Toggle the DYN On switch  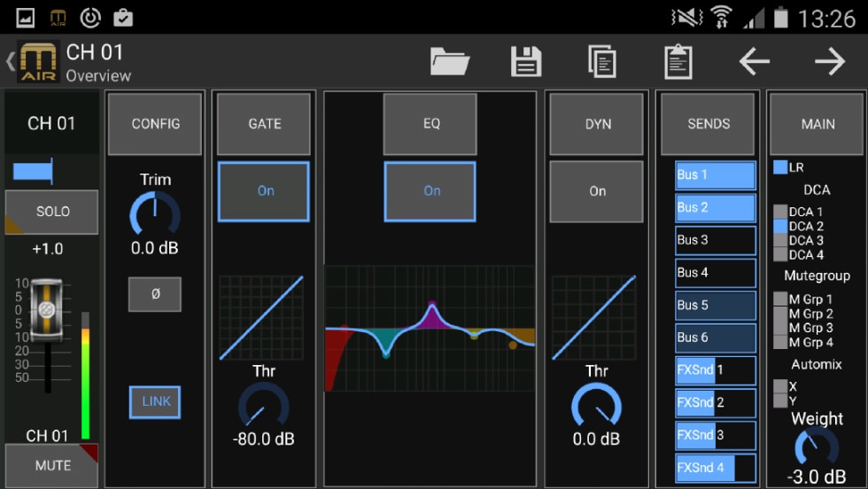[596, 191]
